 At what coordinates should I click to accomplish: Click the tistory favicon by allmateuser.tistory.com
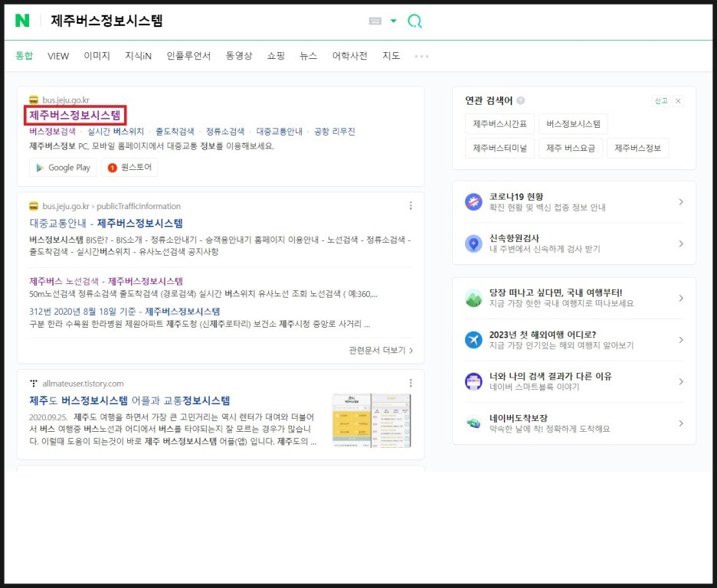34,384
